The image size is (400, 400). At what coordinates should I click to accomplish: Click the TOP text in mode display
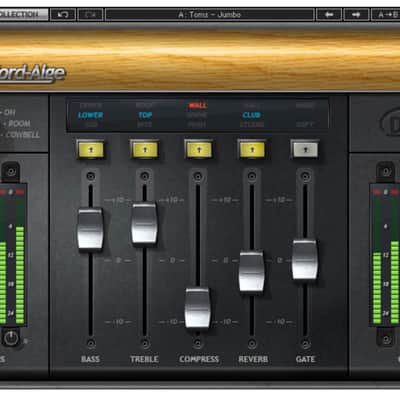(x=145, y=115)
